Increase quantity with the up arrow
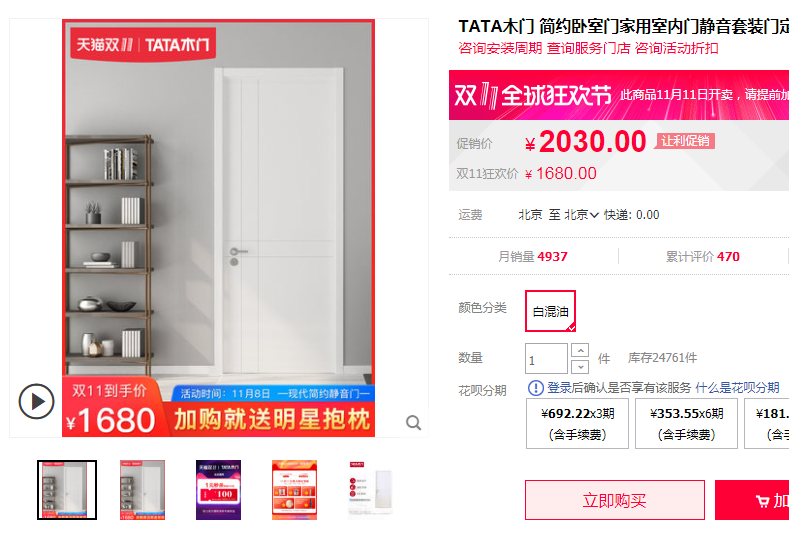The width and height of the screenshot is (789, 540). click(x=580, y=350)
